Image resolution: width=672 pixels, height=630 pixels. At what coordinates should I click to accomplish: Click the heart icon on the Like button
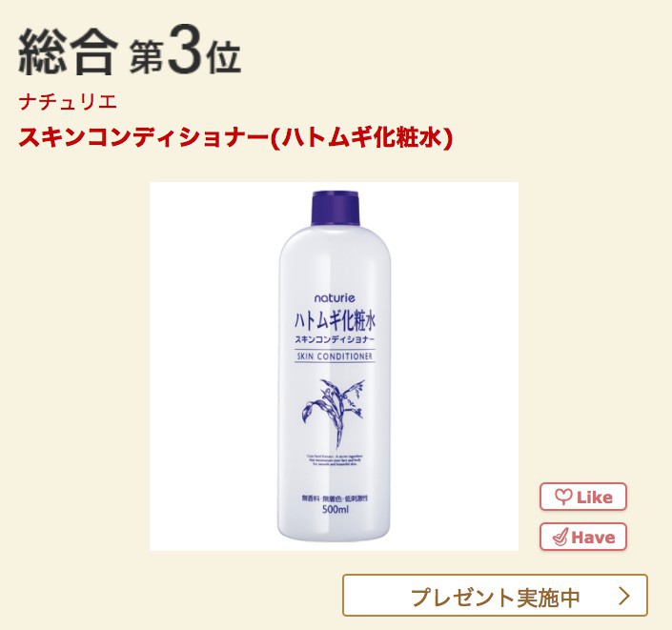[x=563, y=498]
